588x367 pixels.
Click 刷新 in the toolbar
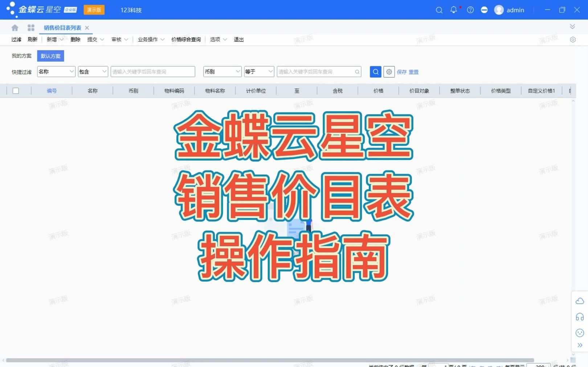coord(33,40)
